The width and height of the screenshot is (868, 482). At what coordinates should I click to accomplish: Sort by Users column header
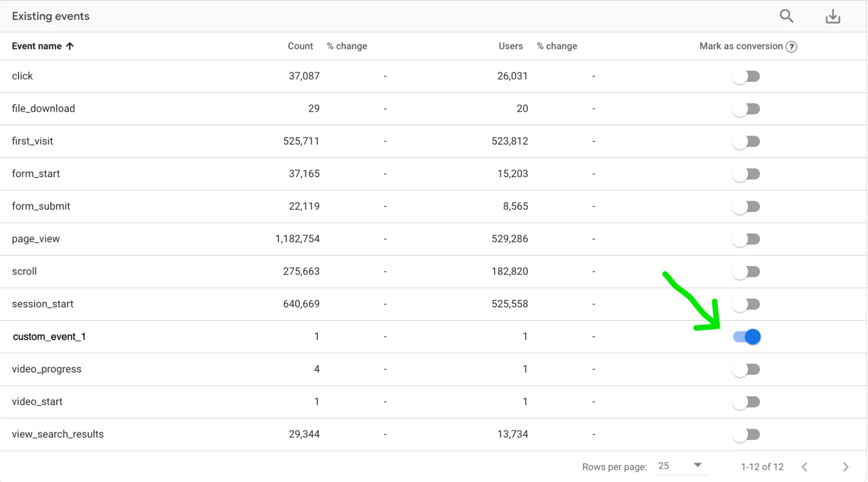pyautogui.click(x=511, y=46)
